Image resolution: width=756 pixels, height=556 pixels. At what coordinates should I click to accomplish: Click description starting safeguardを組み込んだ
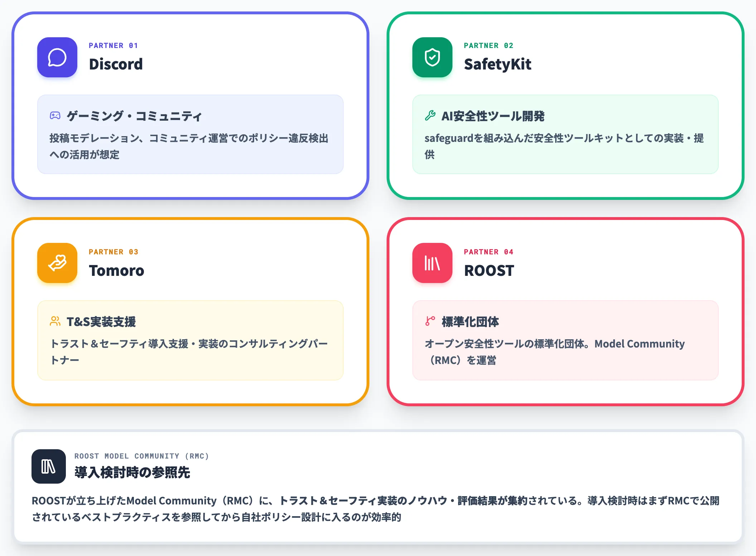tap(564, 146)
